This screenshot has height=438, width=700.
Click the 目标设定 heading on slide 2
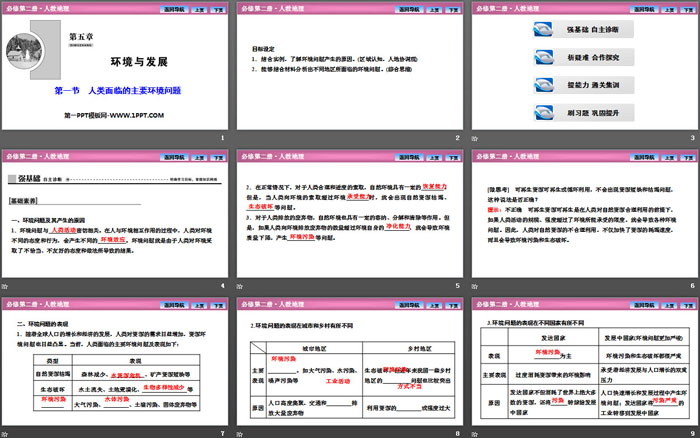point(263,49)
